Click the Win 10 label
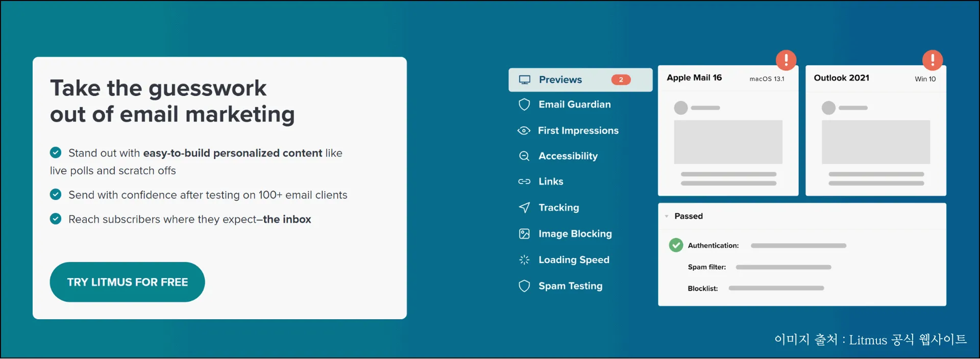 925,79
